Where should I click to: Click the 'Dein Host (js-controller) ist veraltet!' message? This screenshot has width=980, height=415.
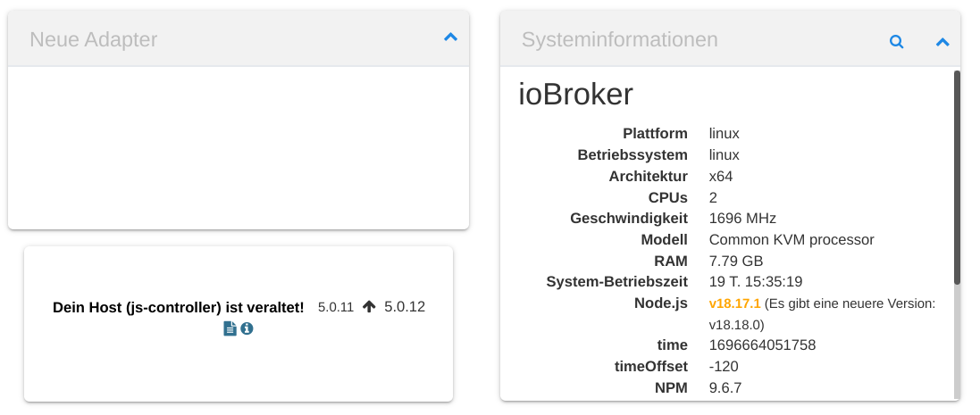point(179,307)
